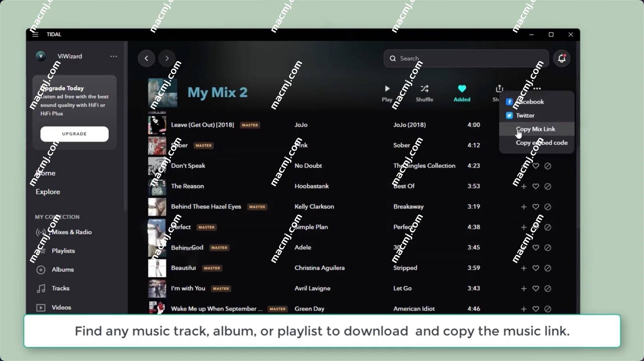Open artist JoJo

pyautogui.click(x=301, y=125)
